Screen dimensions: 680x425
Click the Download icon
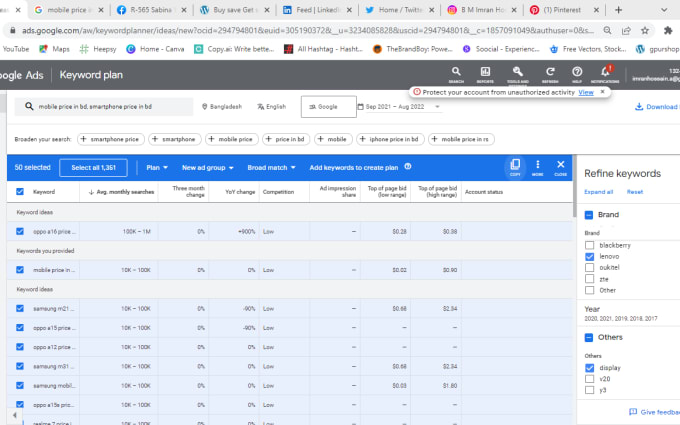click(639, 107)
